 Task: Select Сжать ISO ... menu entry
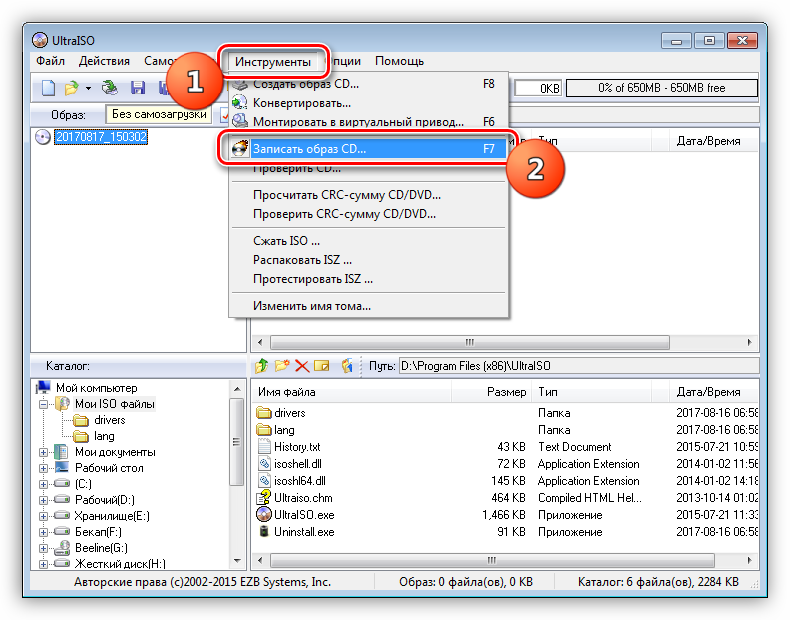[x=368, y=240]
